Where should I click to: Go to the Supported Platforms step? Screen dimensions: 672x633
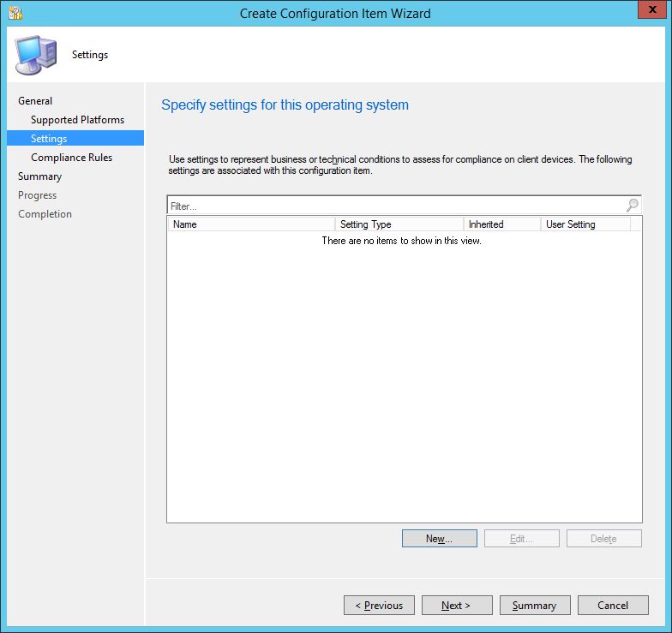[x=77, y=120]
